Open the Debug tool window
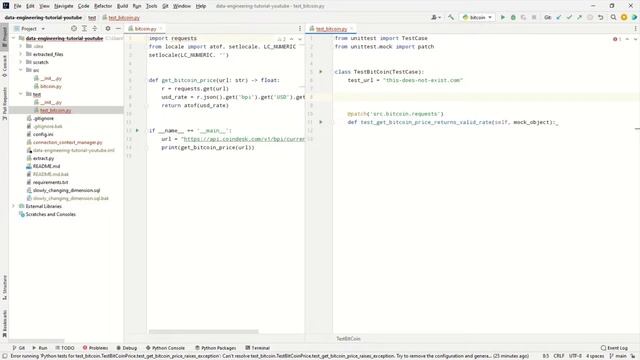Viewport: 640px width, 360px height. pos(127,348)
